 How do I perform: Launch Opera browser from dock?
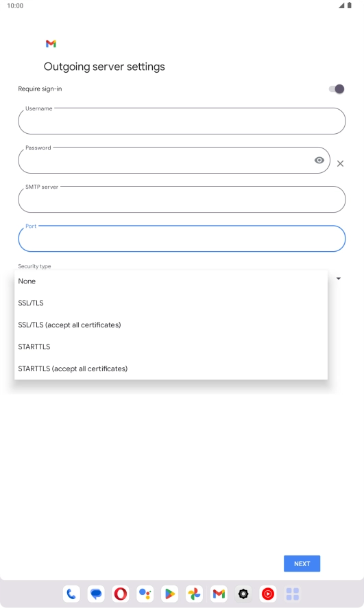tap(121, 594)
